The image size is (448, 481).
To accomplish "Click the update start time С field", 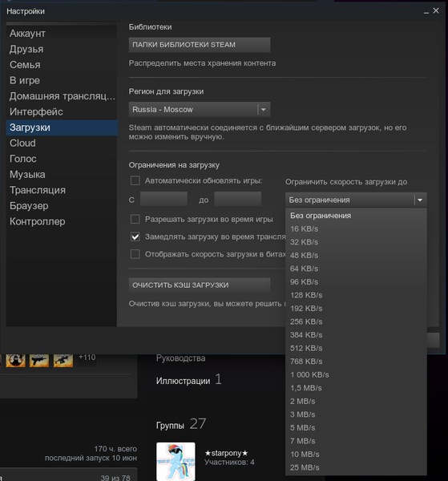I will click(x=163, y=199).
